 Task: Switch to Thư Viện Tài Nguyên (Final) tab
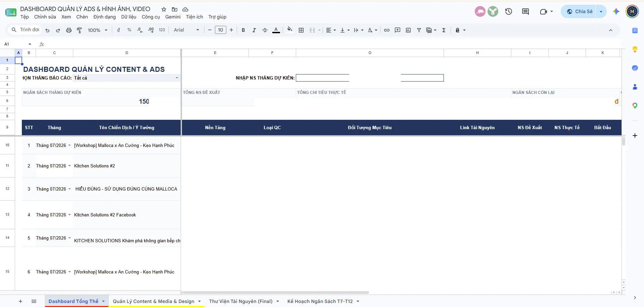pos(241,301)
